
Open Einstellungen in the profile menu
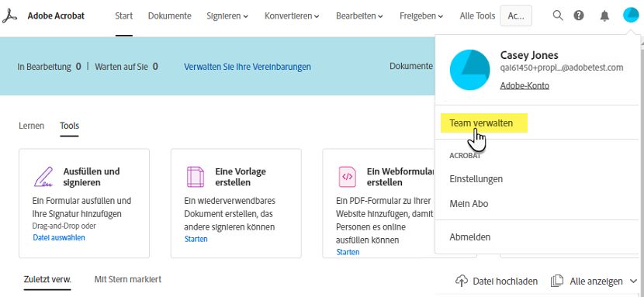(476, 179)
